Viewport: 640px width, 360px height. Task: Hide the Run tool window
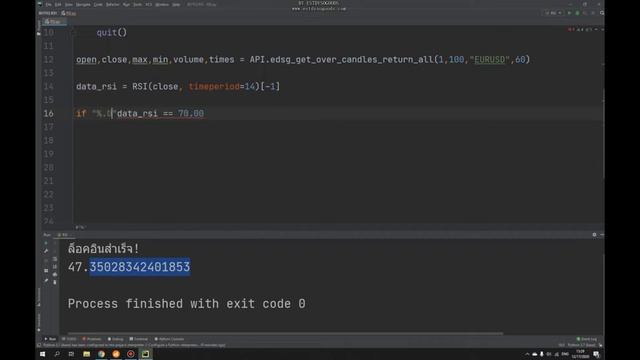(602, 235)
